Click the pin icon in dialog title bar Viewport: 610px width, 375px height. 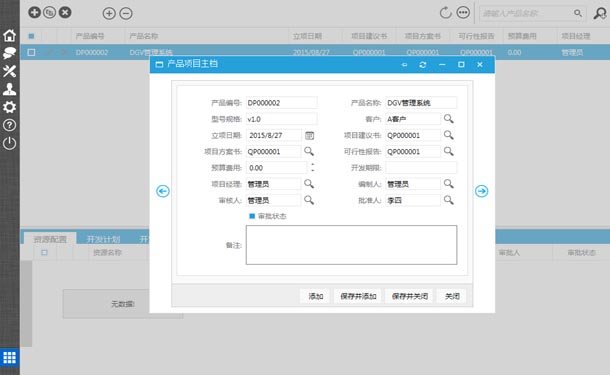(404, 65)
